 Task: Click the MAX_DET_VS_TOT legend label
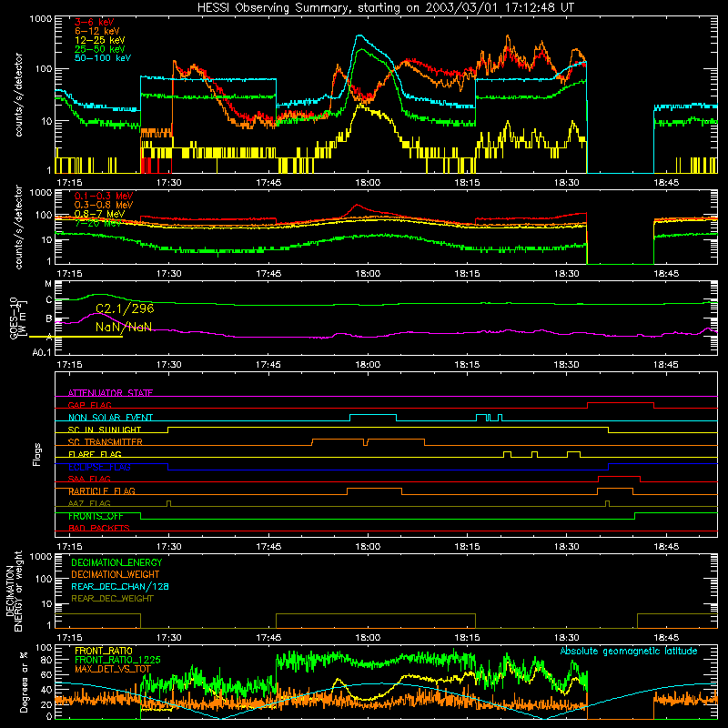coord(113,669)
